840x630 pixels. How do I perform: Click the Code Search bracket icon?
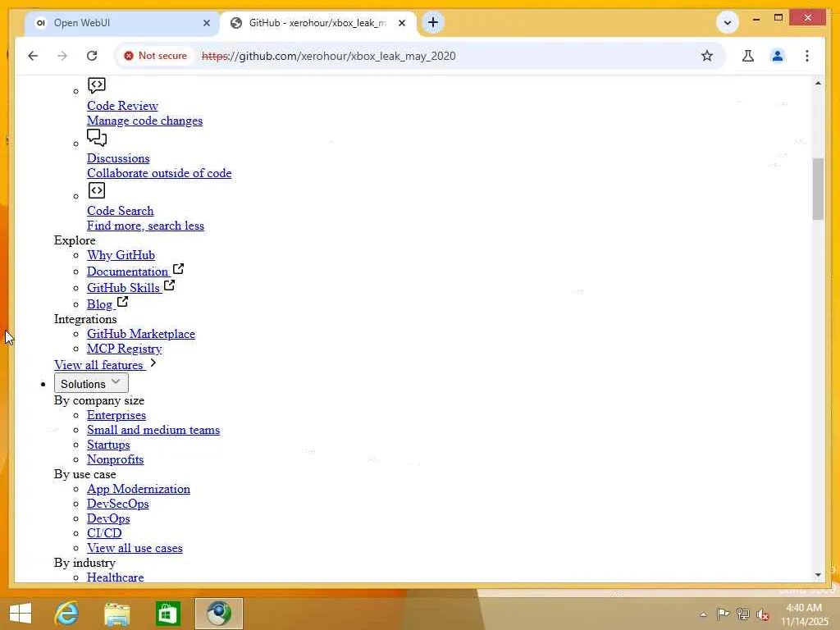(x=97, y=190)
